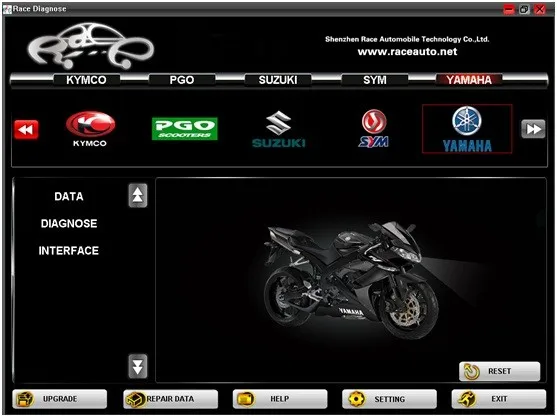This screenshot has height=417, width=557.
Task: Go to previous brands with red rewind arrow
Action: pyautogui.click(x=26, y=130)
